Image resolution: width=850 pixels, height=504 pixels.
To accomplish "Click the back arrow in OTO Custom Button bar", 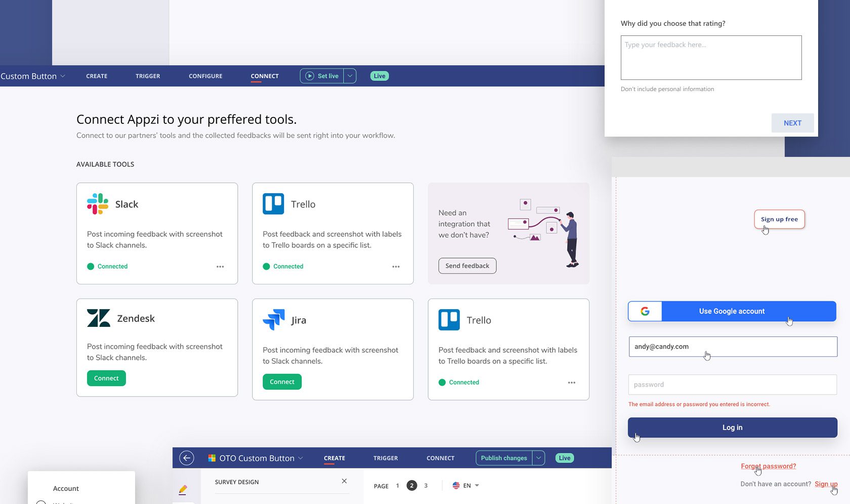I will (187, 458).
